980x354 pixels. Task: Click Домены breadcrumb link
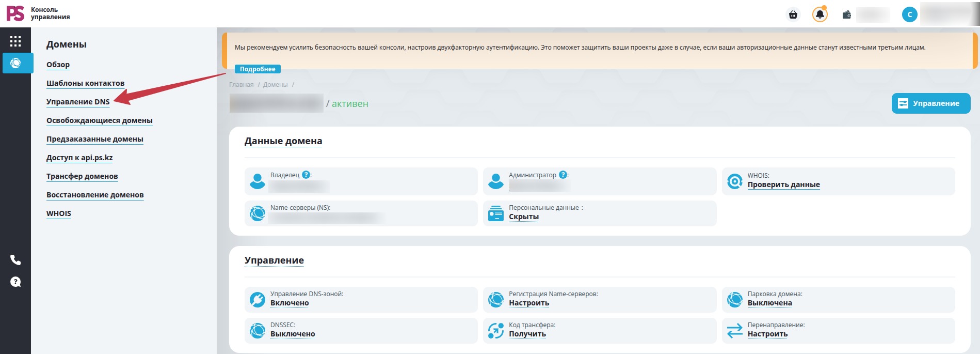coord(275,85)
